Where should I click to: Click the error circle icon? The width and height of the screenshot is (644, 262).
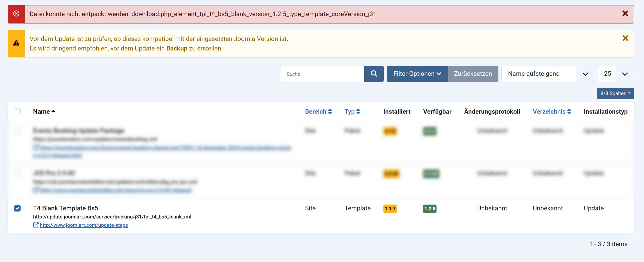coord(16,14)
